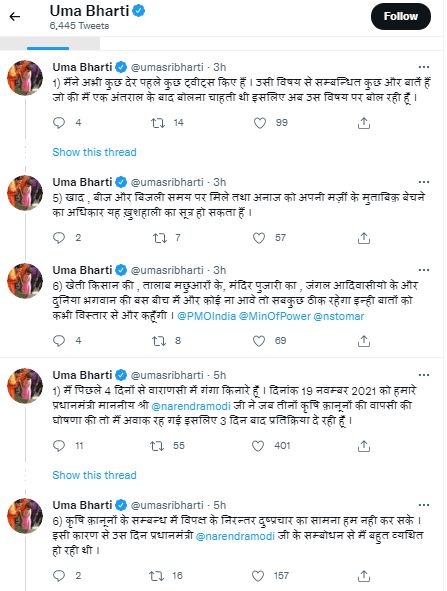Open more options on the last 5h tweet
This screenshot has height=591, width=447.
click(424, 505)
